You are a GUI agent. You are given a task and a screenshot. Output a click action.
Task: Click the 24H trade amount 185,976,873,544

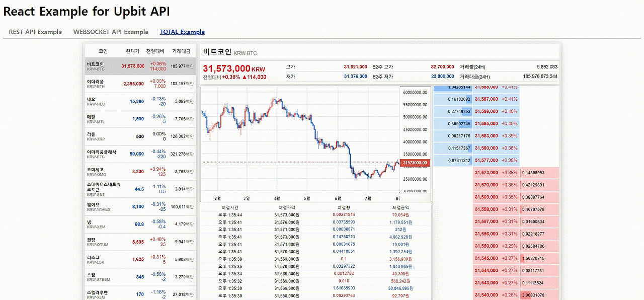point(540,77)
